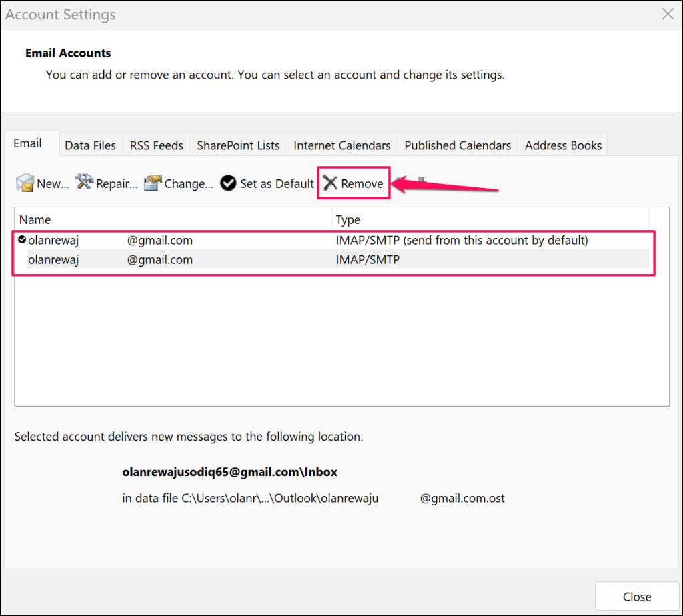The width and height of the screenshot is (683, 616).
Task: Select the second gmail account in the list
Action: click(267, 260)
